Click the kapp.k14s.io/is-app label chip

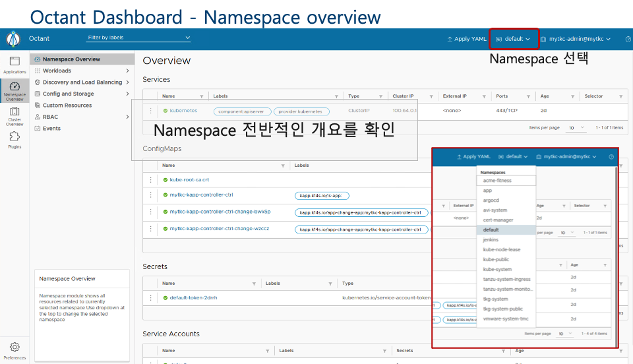click(x=322, y=196)
